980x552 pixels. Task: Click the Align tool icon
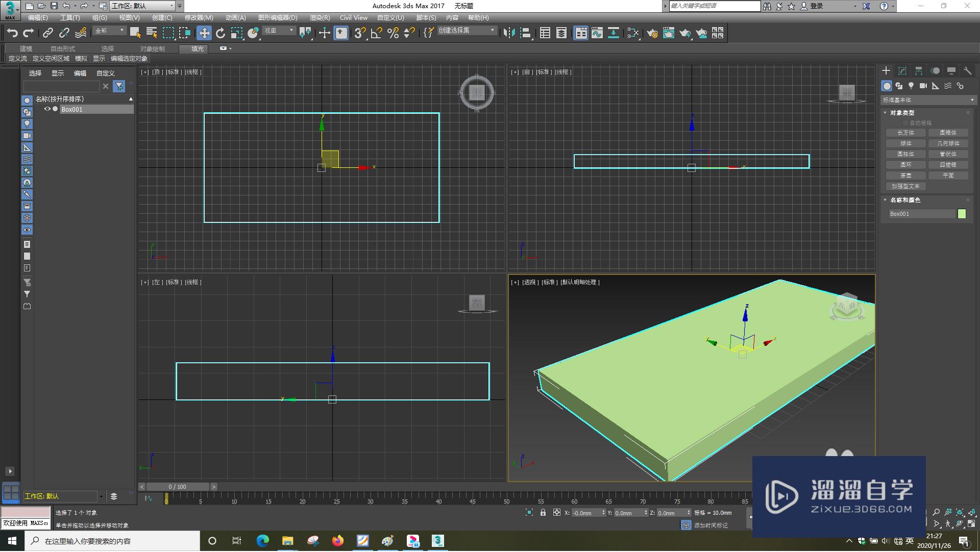526,33
